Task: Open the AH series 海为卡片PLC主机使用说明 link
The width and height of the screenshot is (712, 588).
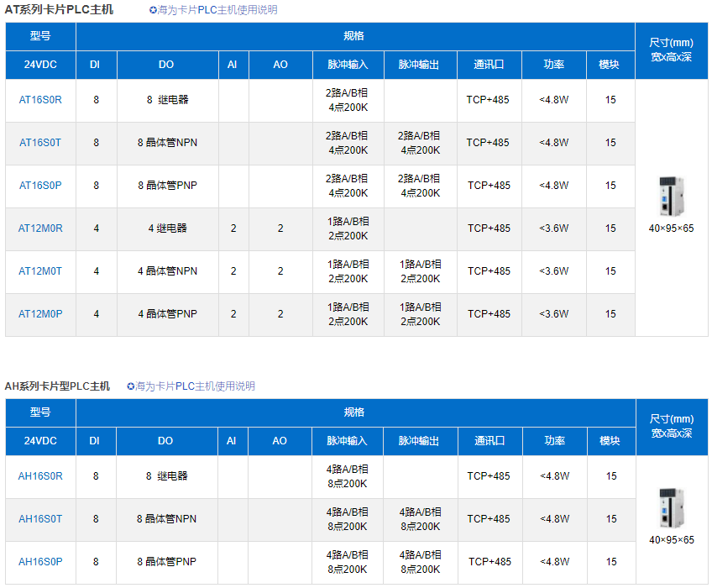Action: pos(196,386)
